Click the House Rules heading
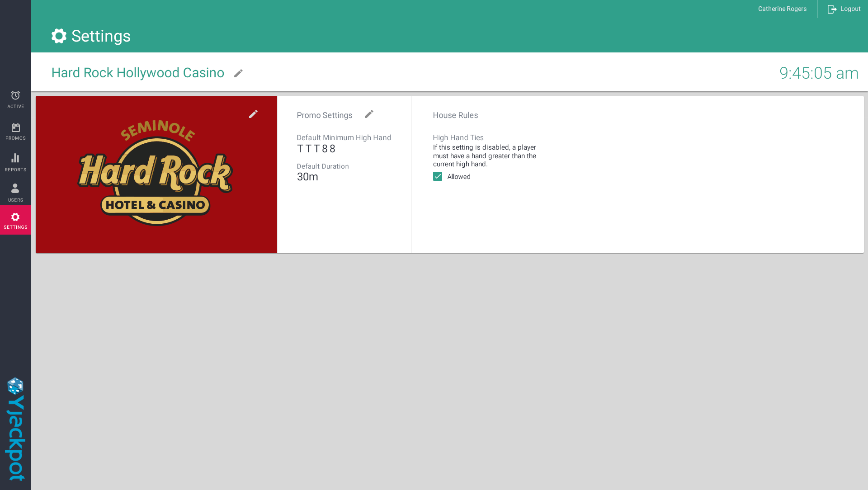Image resolution: width=868 pixels, height=490 pixels. pyautogui.click(x=455, y=115)
